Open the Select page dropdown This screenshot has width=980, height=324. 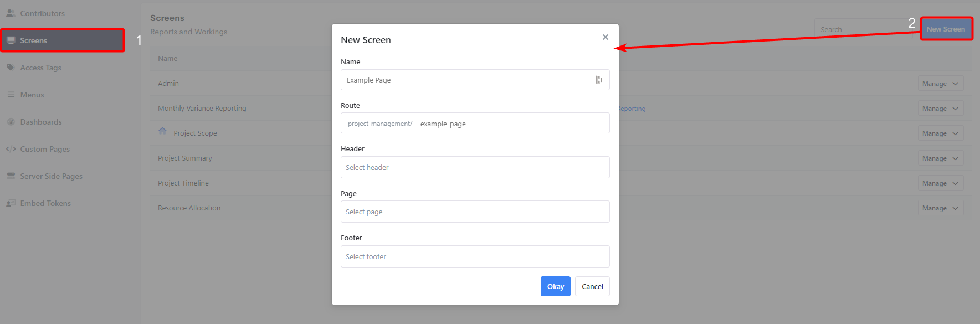point(475,212)
